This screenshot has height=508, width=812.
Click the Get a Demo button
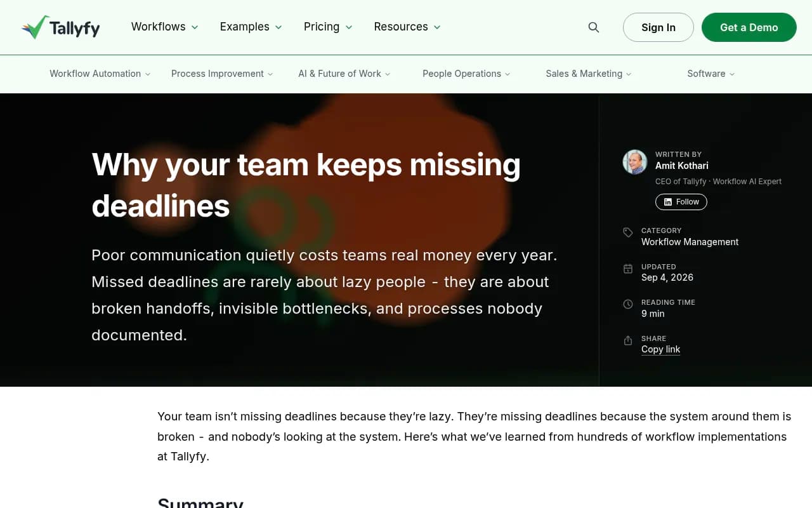pos(749,27)
